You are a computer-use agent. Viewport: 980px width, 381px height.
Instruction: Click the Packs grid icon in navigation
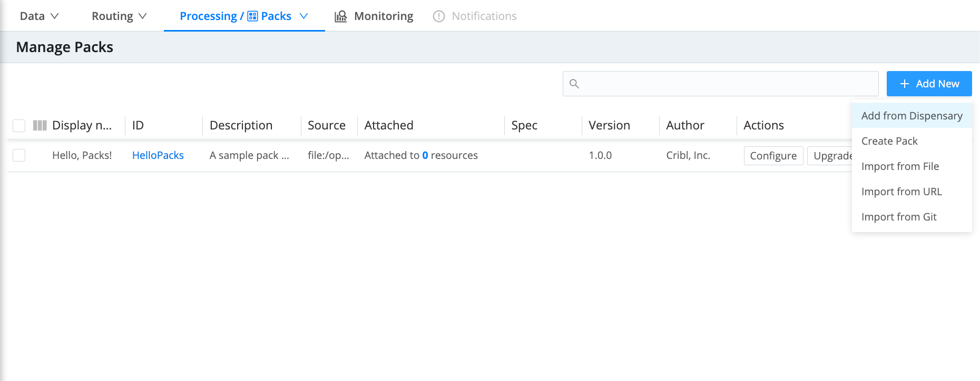252,16
